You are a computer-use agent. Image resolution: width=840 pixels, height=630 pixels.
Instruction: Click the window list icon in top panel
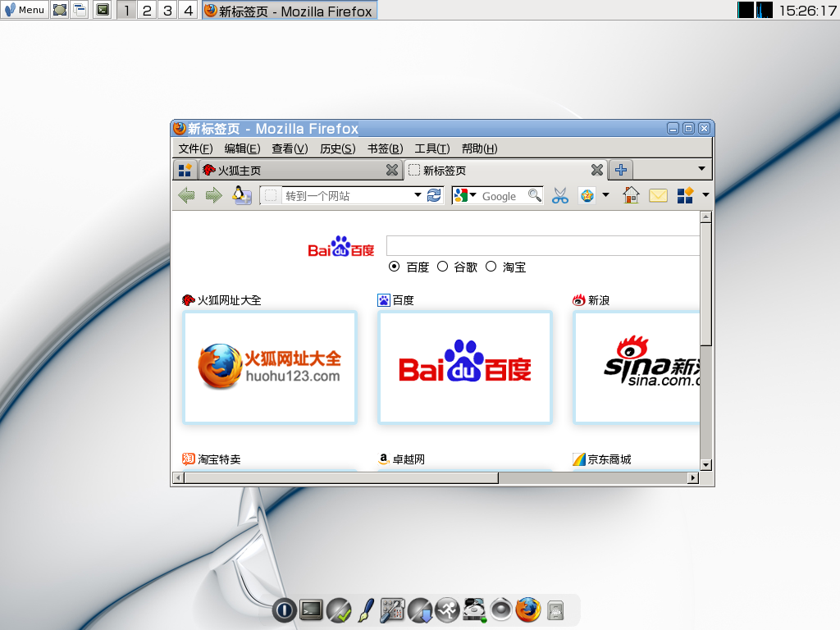[80, 10]
